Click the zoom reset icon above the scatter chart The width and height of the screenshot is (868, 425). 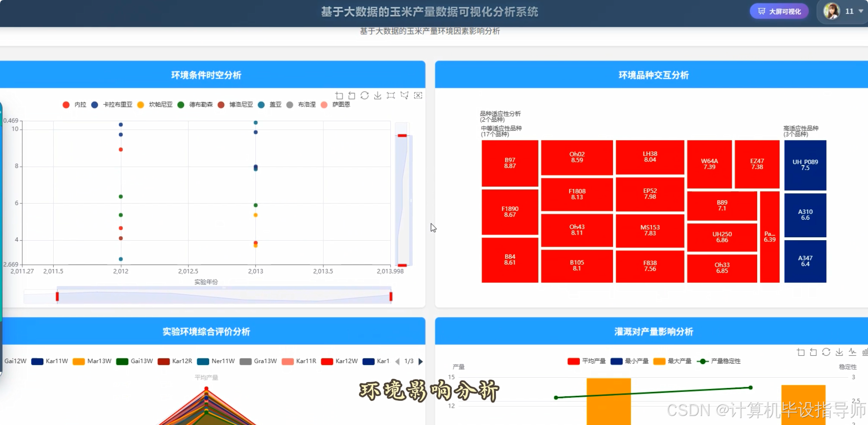tap(352, 95)
